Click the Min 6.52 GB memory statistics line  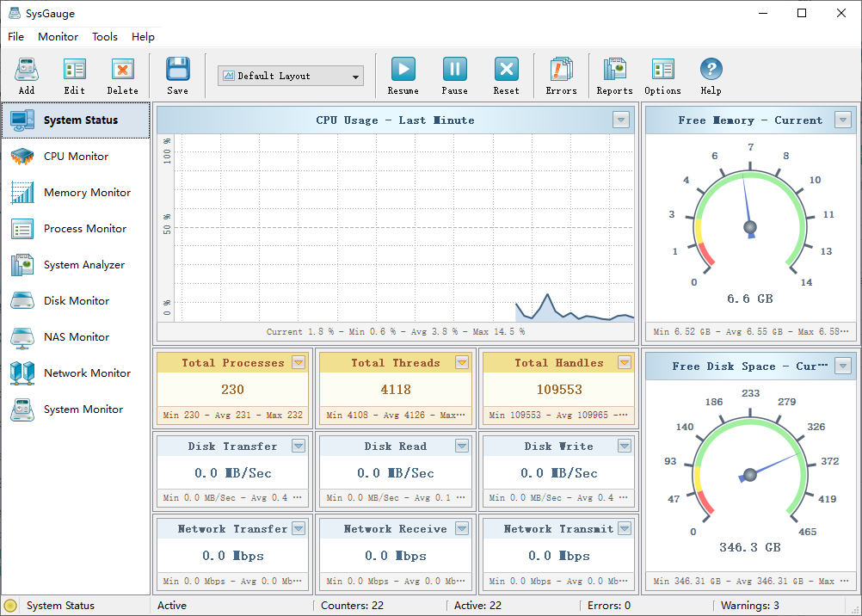click(751, 331)
